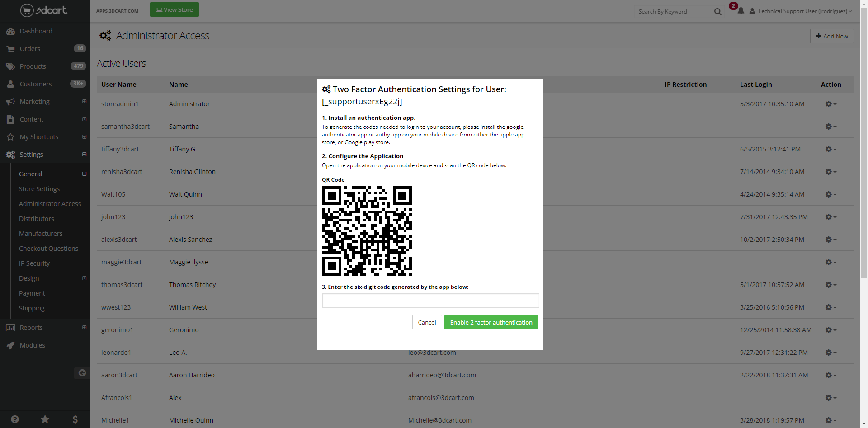This screenshot has width=868, height=428.
Task: Expand the Marketing menu section
Action: 84,102
